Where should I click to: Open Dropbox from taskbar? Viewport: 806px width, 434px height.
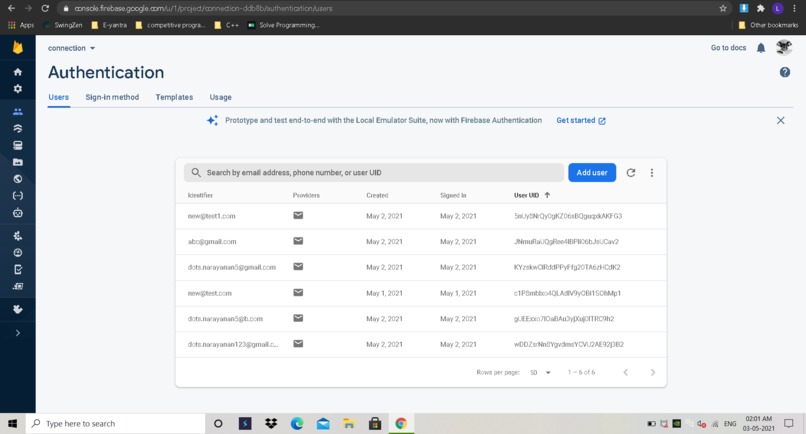pyautogui.click(x=271, y=424)
